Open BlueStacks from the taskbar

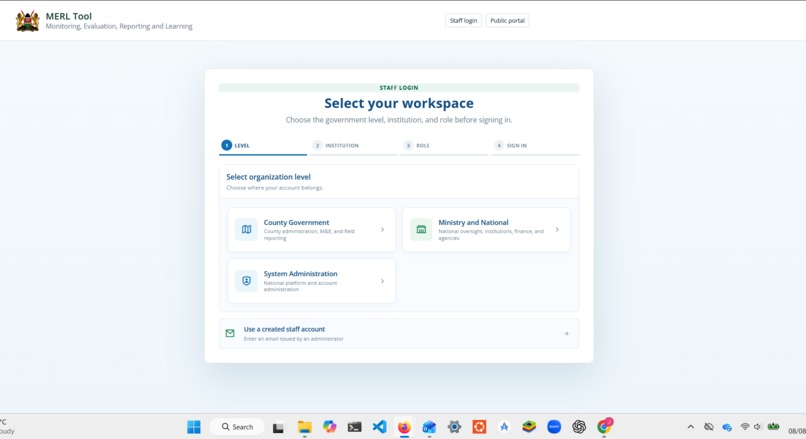pyautogui.click(x=529, y=427)
